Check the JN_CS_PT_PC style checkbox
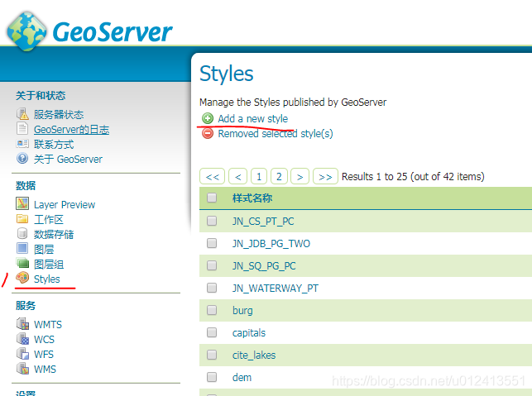 point(212,221)
